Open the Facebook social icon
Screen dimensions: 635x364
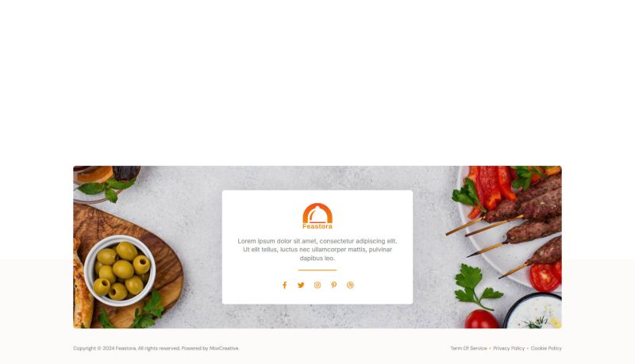pos(285,285)
